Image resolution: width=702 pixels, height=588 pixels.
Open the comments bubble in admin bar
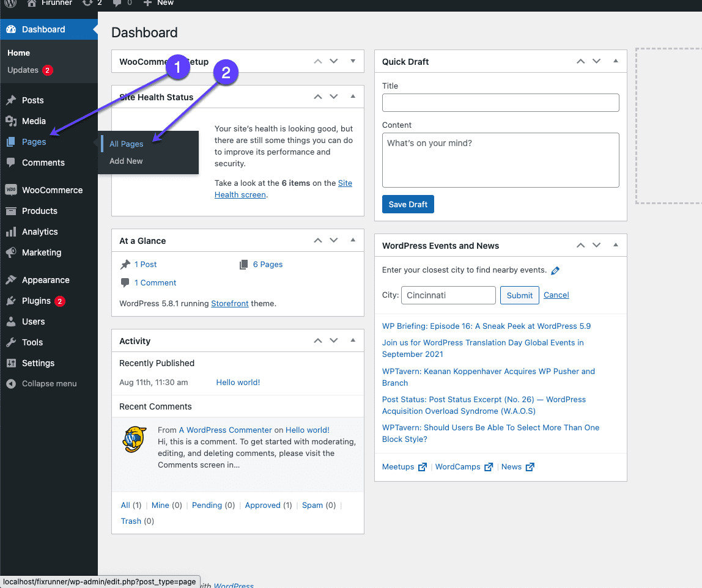coord(117,3)
